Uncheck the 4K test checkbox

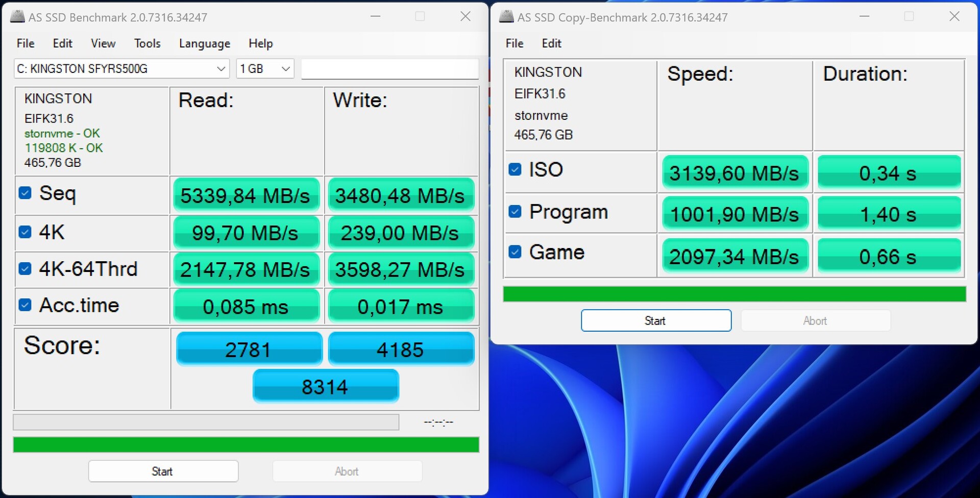click(x=25, y=232)
